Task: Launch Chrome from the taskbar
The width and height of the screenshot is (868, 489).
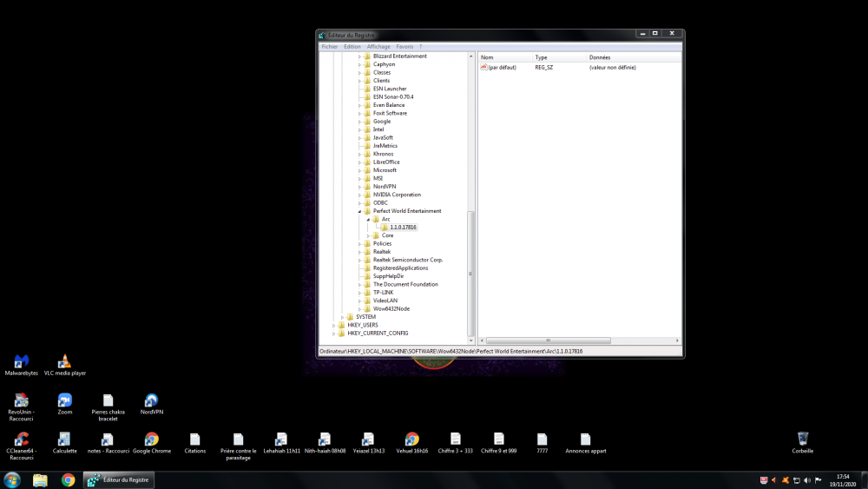Action: [x=68, y=479]
